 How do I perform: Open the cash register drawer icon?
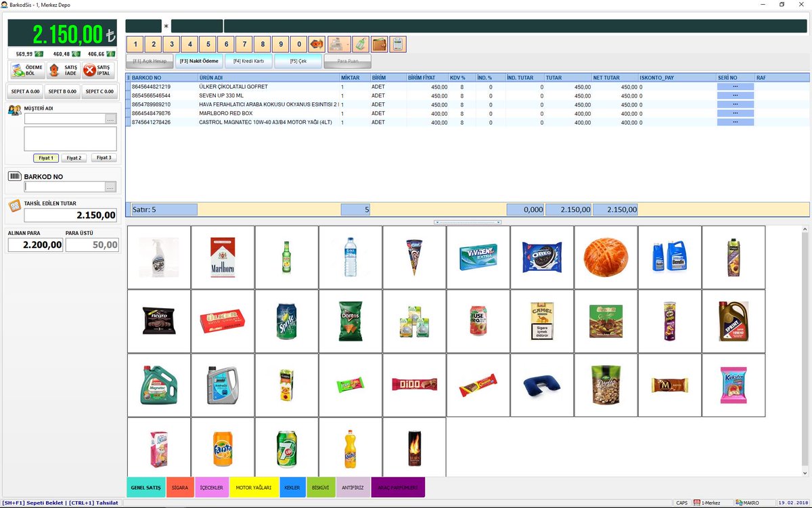(338, 44)
